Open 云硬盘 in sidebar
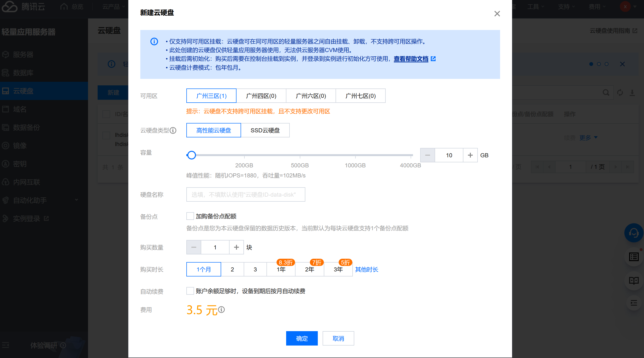 click(44, 91)
